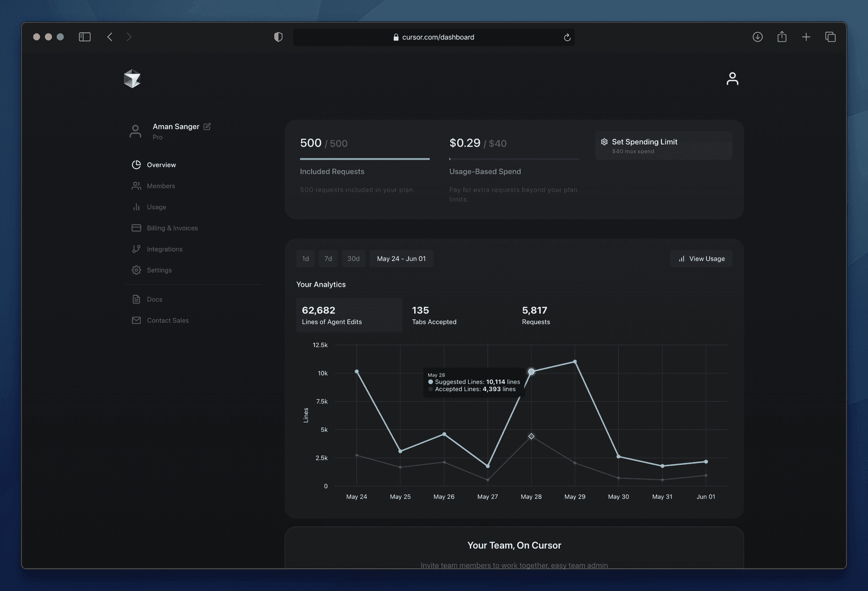This screenshot has width=868, height=591.
Task: Select the 7d time range
Action: (328, 259)
